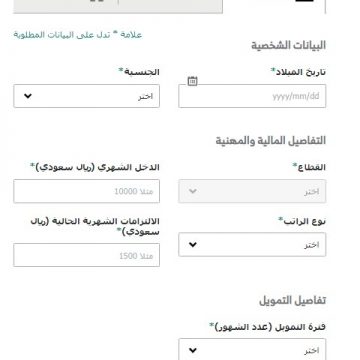Click the chevron arrow in الجنسية dropdown
The height and width of the screenshot is (360, 360).
pyautogui.click(x=28, y=96)
